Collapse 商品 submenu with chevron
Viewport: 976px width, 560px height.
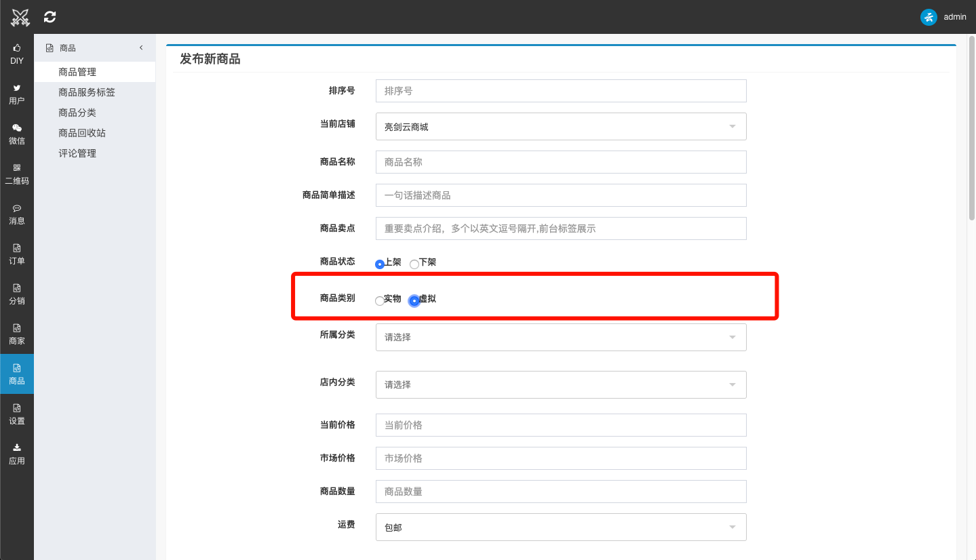coord(141,47)
